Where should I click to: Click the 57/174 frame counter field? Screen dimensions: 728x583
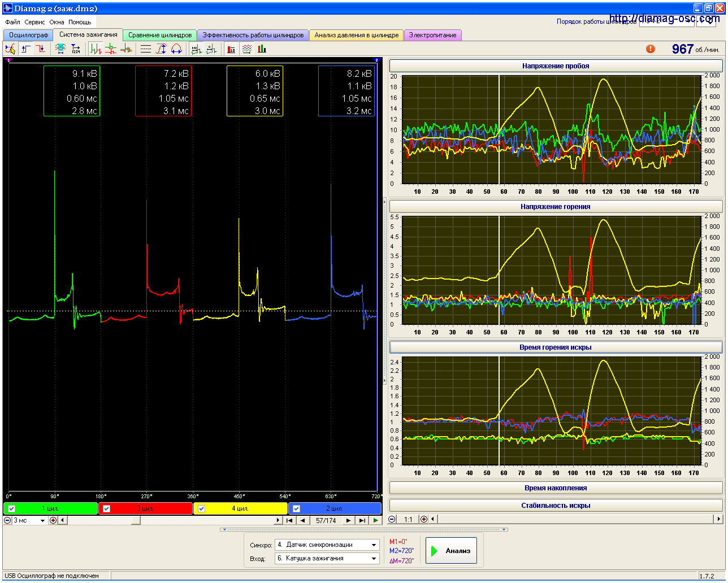[326, 520]
